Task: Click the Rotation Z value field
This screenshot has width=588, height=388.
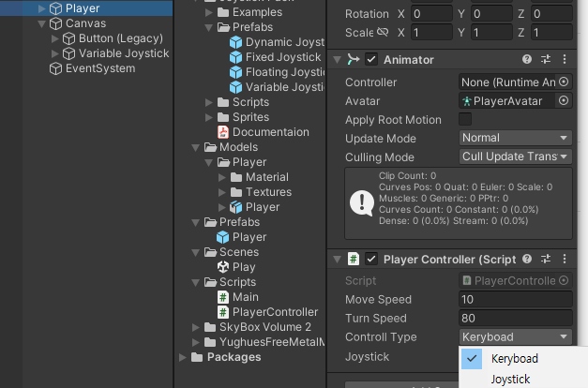Action: [551, 14]
